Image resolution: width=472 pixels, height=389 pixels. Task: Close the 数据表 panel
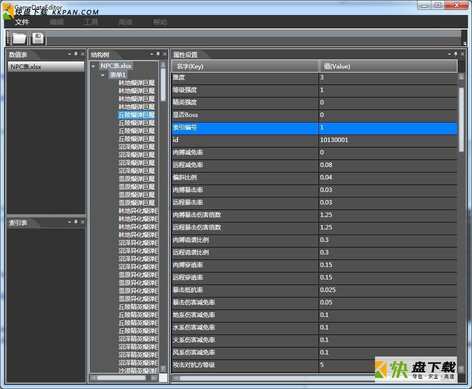pos(82,54)
